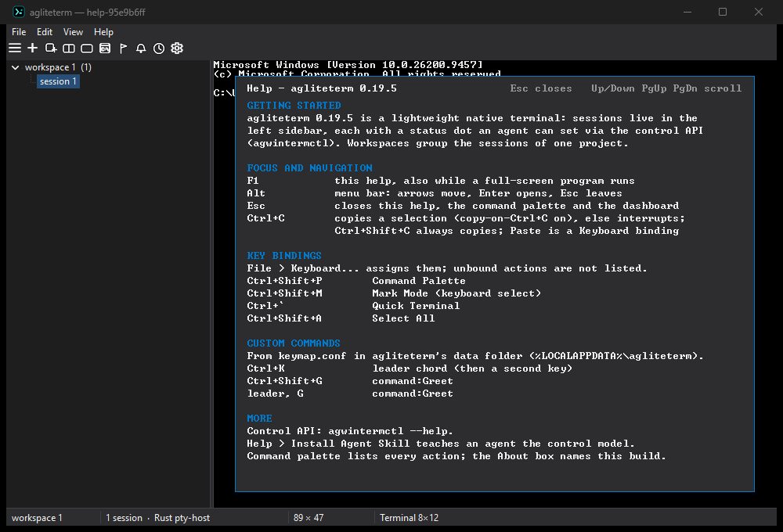
Task: Open settings via the gear icon
Action: tap(177, 48)
